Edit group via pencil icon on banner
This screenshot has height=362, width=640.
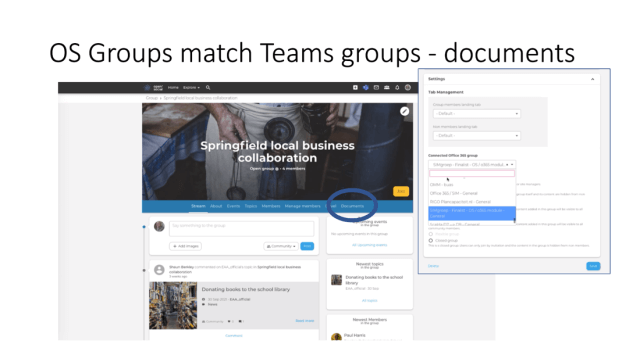pos(404,111)
